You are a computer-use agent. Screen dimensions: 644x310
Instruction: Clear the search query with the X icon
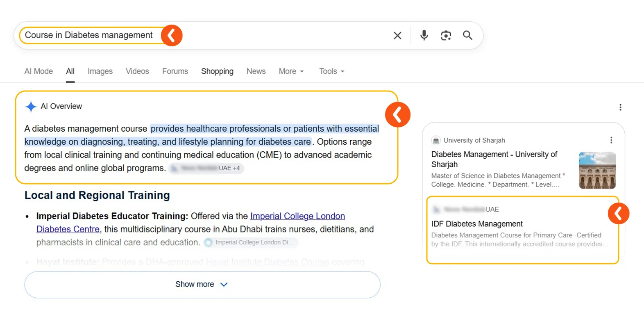(x=397, y=36)
